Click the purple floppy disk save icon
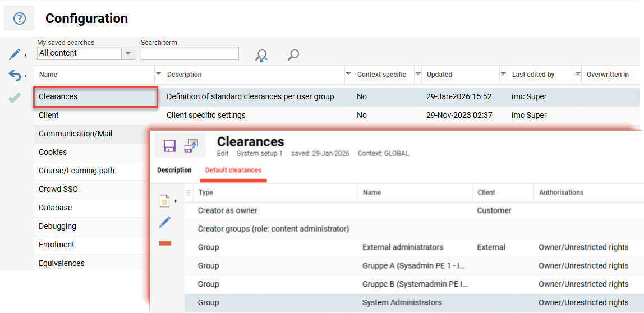 click(169, 145)
